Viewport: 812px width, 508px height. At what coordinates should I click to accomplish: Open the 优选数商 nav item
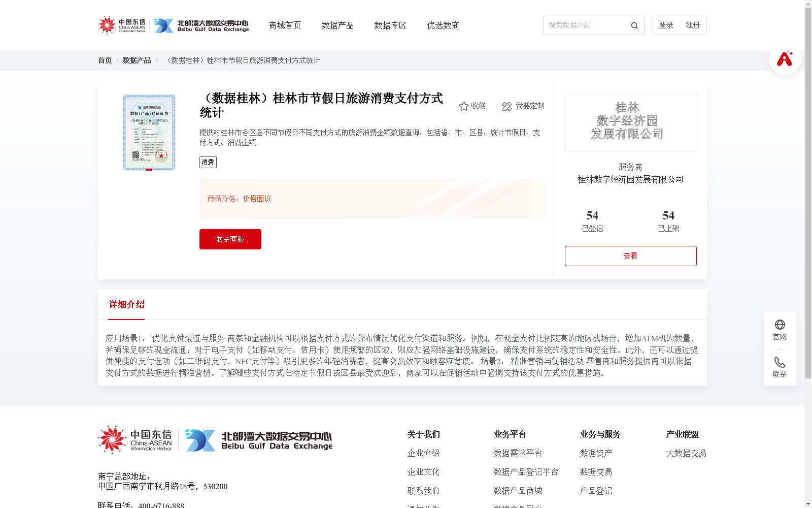pyautogui.click(x=443, y=25)
